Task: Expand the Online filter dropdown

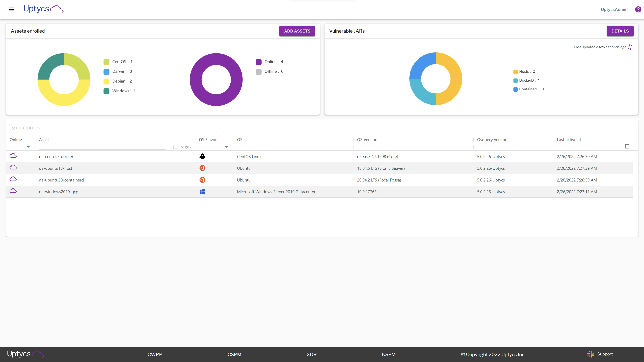Action: pos(28,147)
